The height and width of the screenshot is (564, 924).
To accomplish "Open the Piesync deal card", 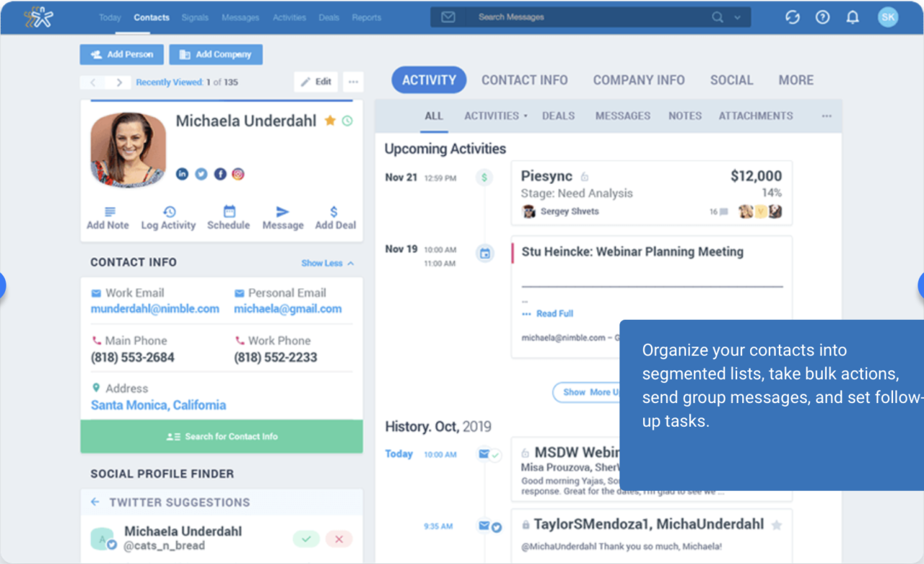I will [x=651, y=193].
